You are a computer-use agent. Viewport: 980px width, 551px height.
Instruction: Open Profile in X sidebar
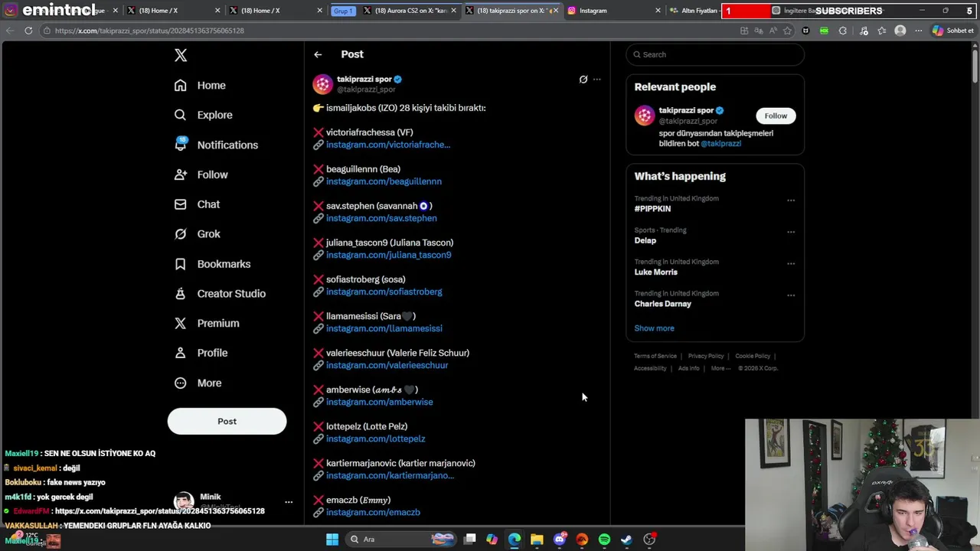(201, 353)
